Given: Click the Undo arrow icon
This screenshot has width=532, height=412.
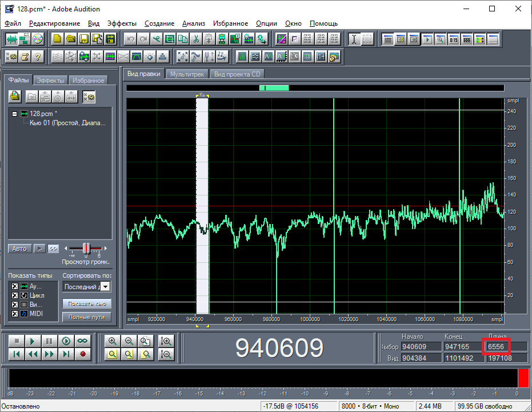Looking at the screenshot, I should (x=130, y=39).
